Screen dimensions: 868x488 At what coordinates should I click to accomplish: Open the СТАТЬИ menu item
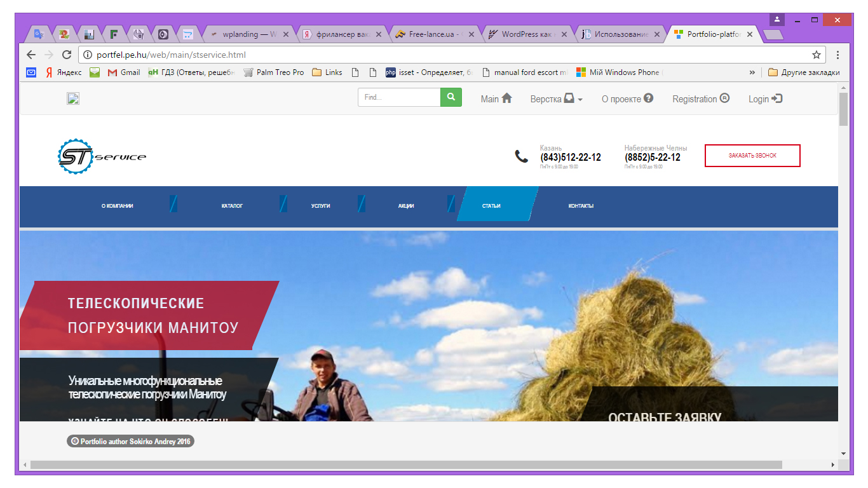point(491,206)
